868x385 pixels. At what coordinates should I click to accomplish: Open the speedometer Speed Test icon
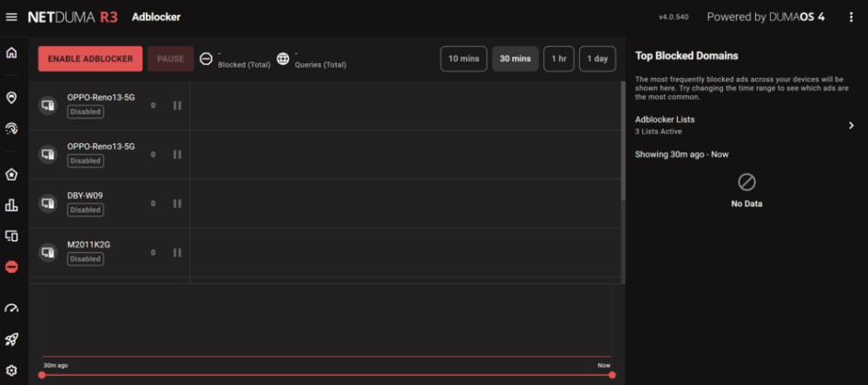coord(11,309)
